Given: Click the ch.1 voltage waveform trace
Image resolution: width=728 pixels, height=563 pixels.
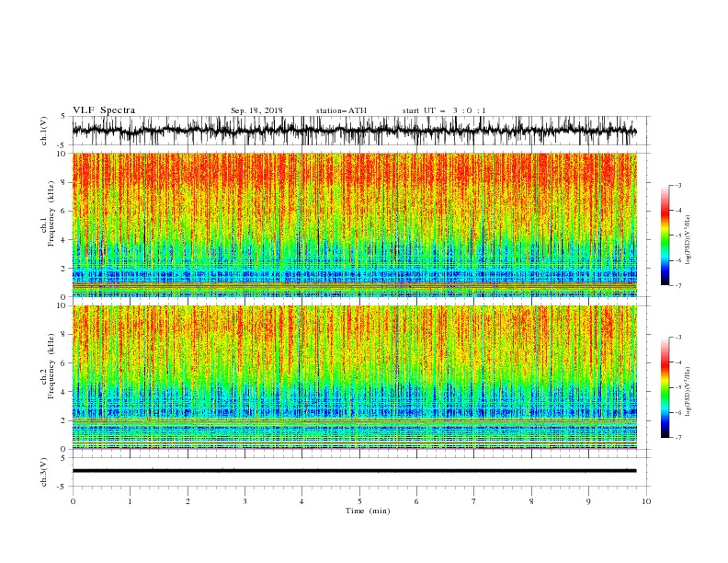Looking at the screenshot, I should 355,131.
